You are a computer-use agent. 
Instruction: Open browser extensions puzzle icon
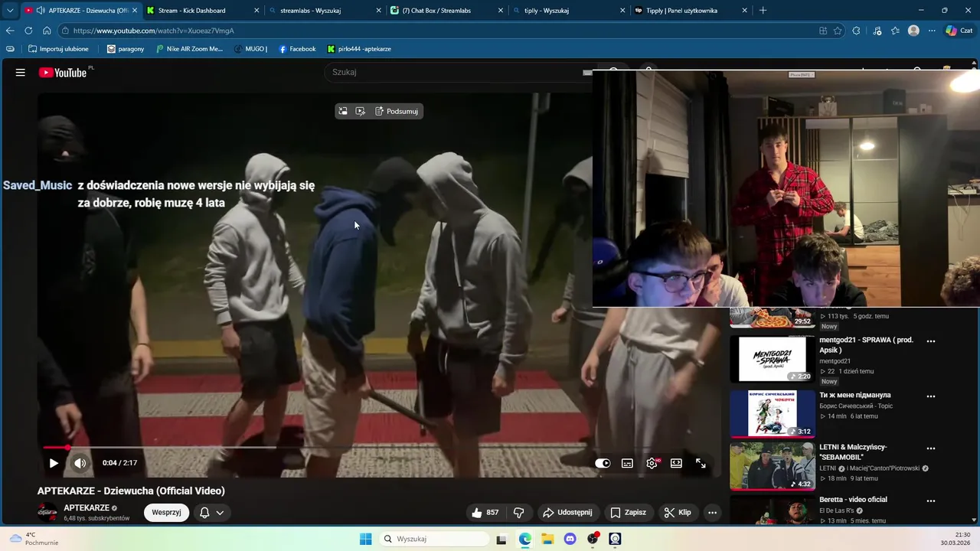click(x=856, y=31)
